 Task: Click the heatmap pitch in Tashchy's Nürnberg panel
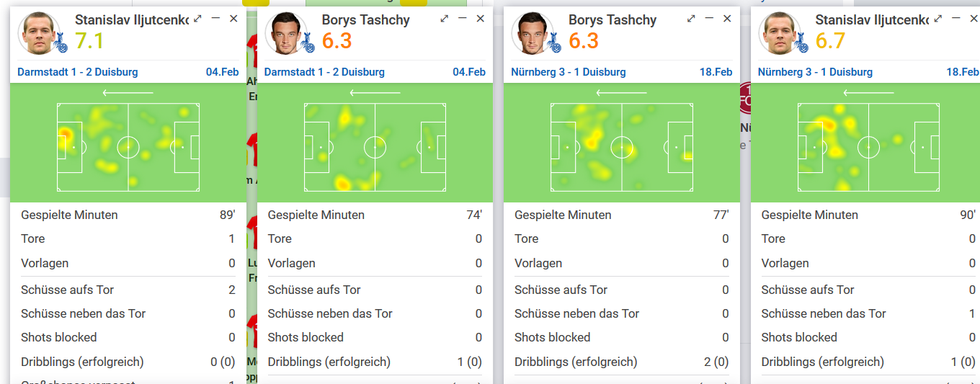click(x=622, y=148)
